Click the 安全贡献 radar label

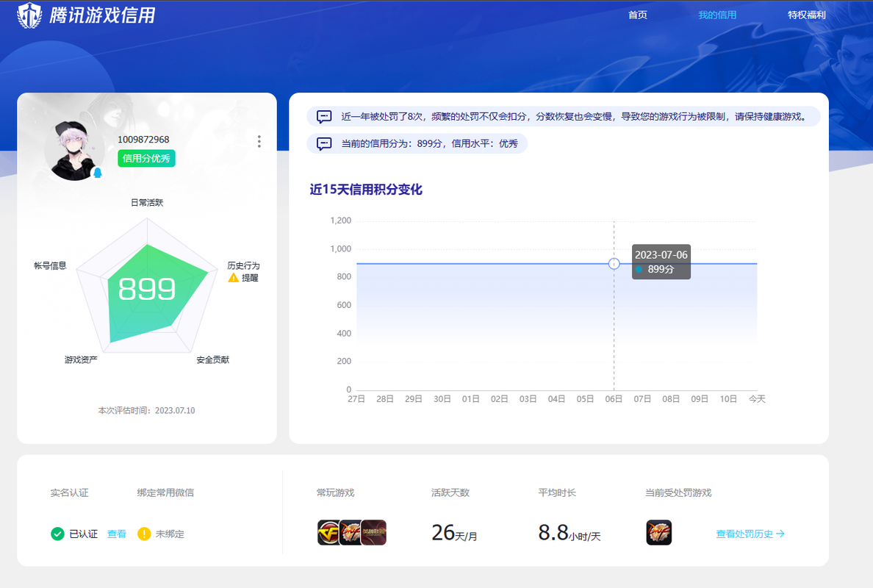(212, 359)
